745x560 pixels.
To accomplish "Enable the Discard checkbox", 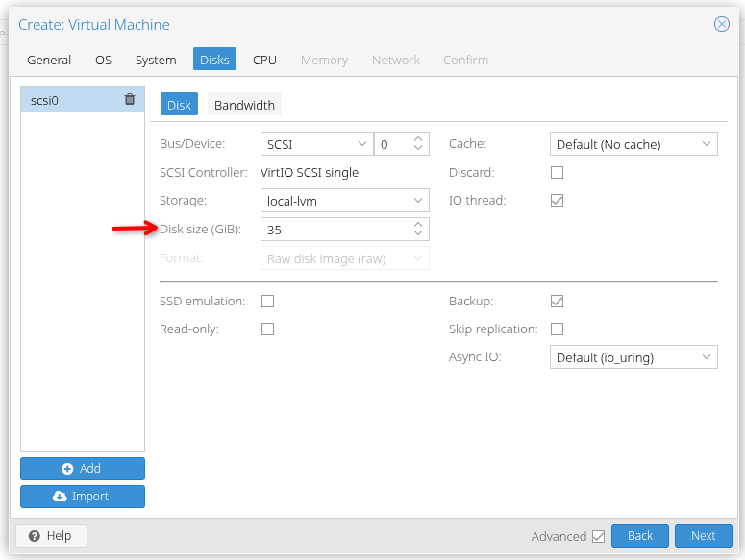I will (x=557, y=172).
